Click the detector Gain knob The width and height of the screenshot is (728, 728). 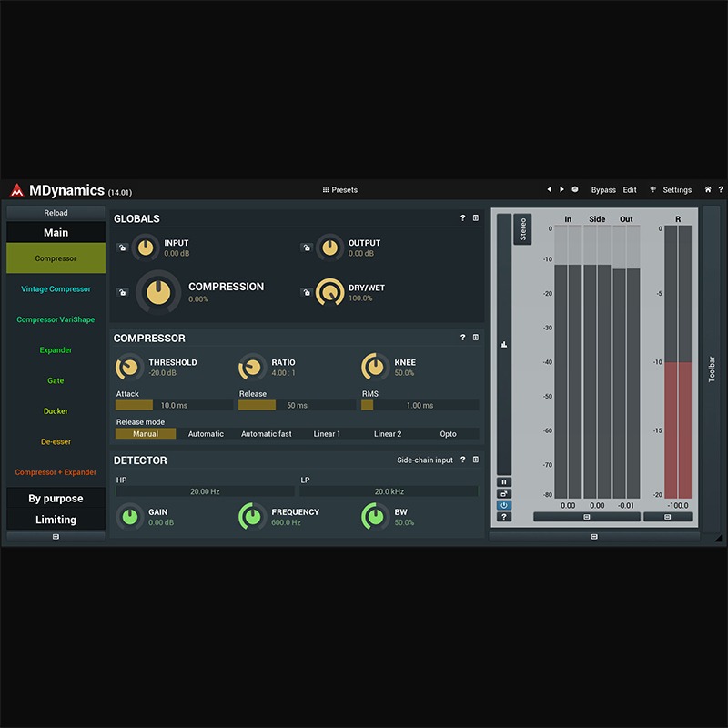point(129,516)
